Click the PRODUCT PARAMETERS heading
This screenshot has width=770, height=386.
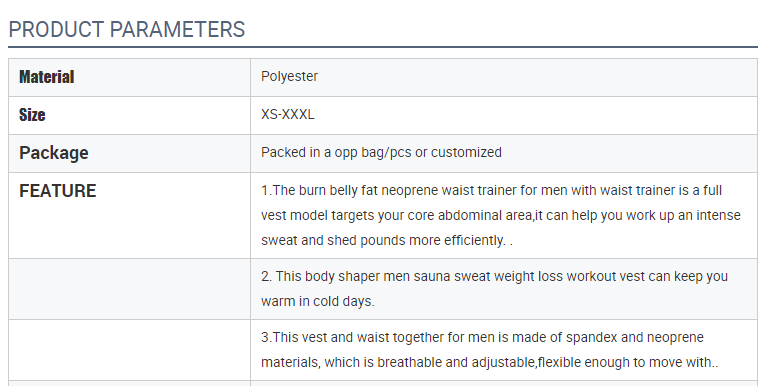pos(127,29)
